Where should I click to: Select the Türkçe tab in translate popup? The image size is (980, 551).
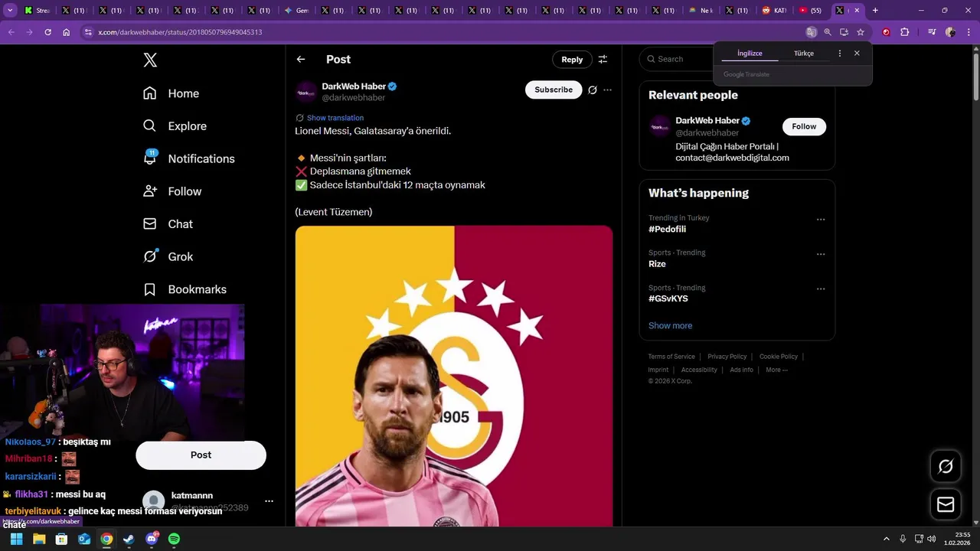(804, 54)
